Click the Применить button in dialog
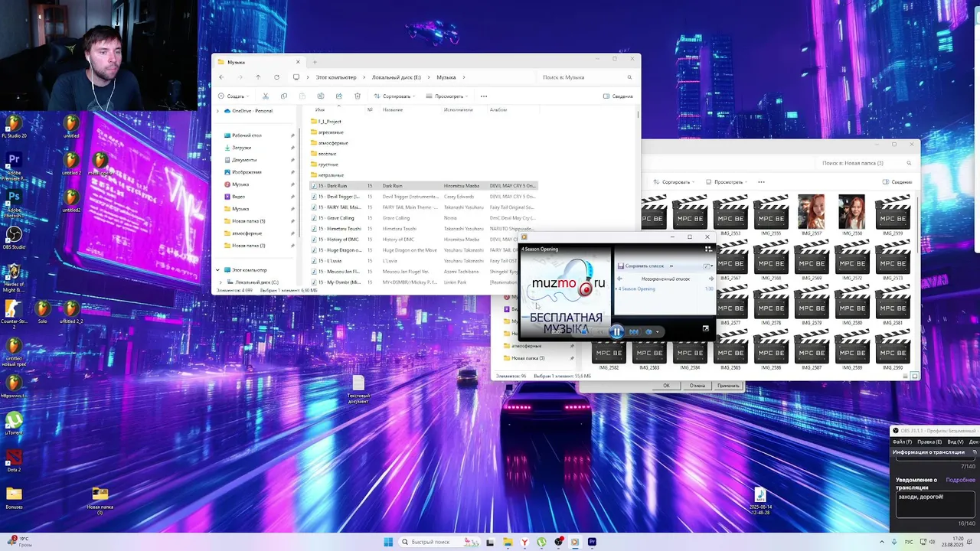Viewport: 980px width, 551px height. point(728,386)
